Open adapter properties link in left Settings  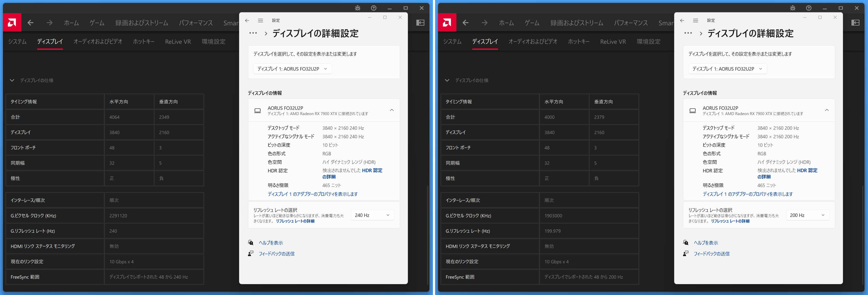[x=312, y=194]
